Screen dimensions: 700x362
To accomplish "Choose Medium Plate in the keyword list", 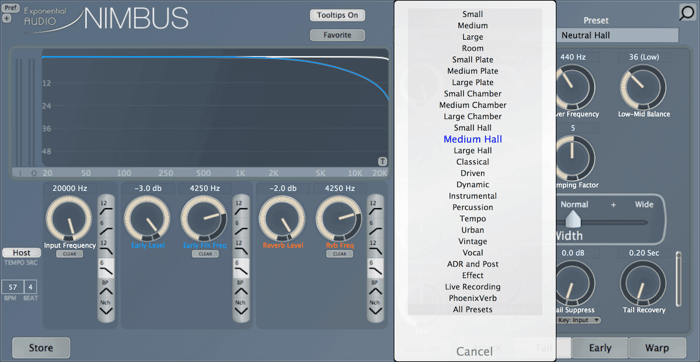I will [x=473, y=71].
